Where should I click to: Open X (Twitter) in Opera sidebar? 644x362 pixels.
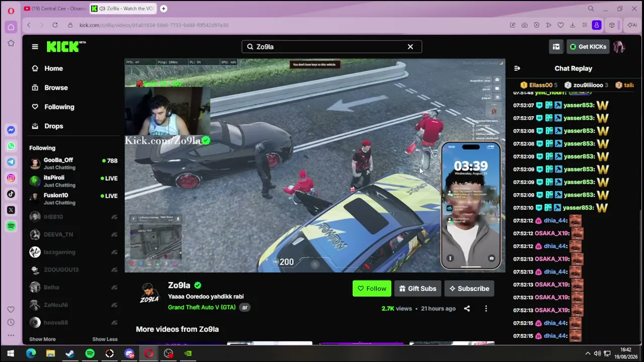(11, 210)
